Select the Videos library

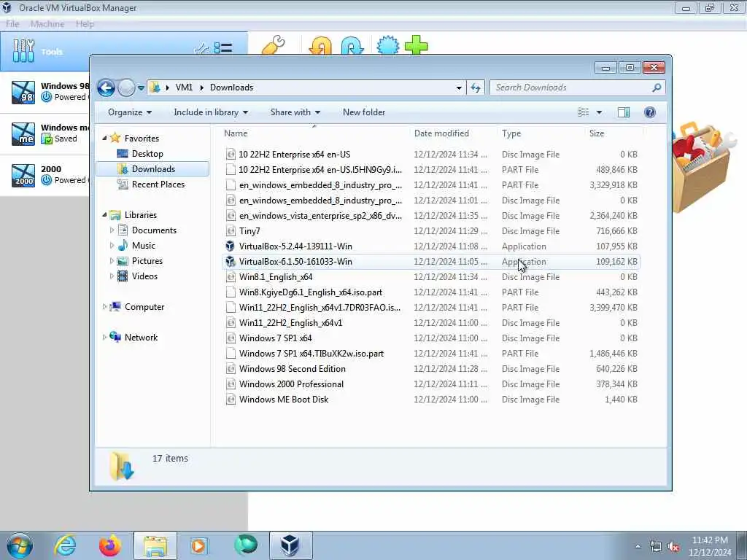point(144,276)
